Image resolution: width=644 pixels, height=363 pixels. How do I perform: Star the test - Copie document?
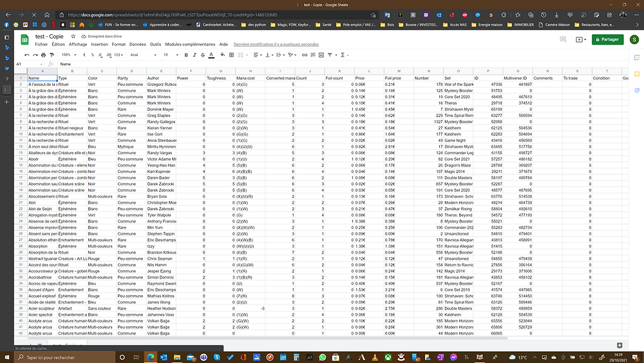coord(73,36)
